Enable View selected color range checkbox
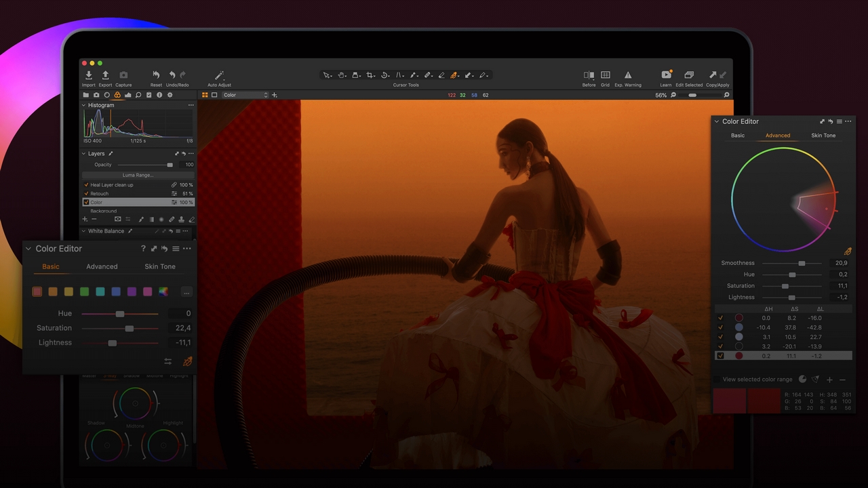 717,380
